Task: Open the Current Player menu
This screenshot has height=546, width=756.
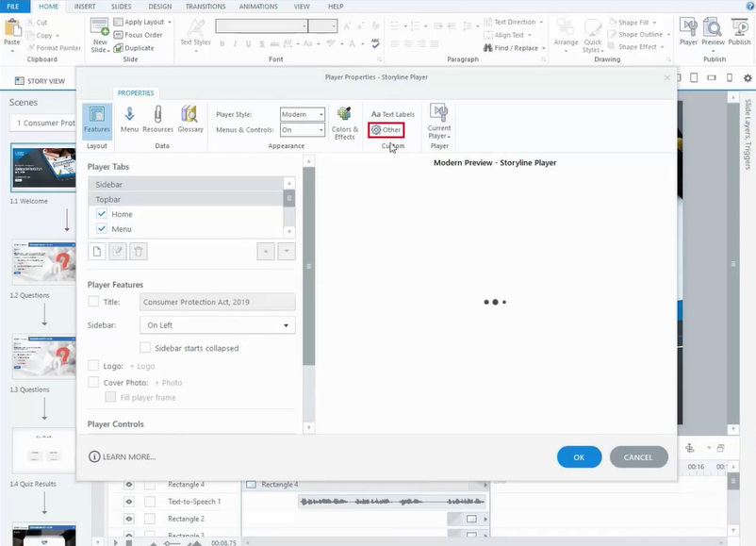Action: tap(439, 122)
